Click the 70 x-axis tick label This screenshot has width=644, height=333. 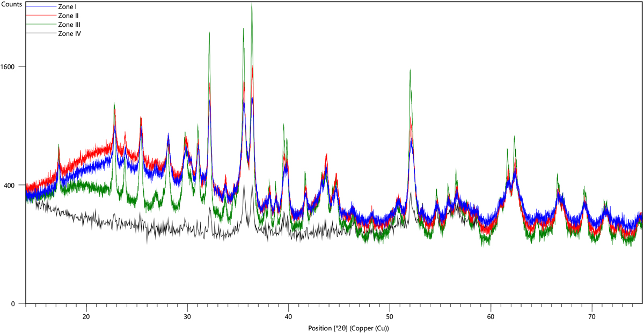click(592, 316)
